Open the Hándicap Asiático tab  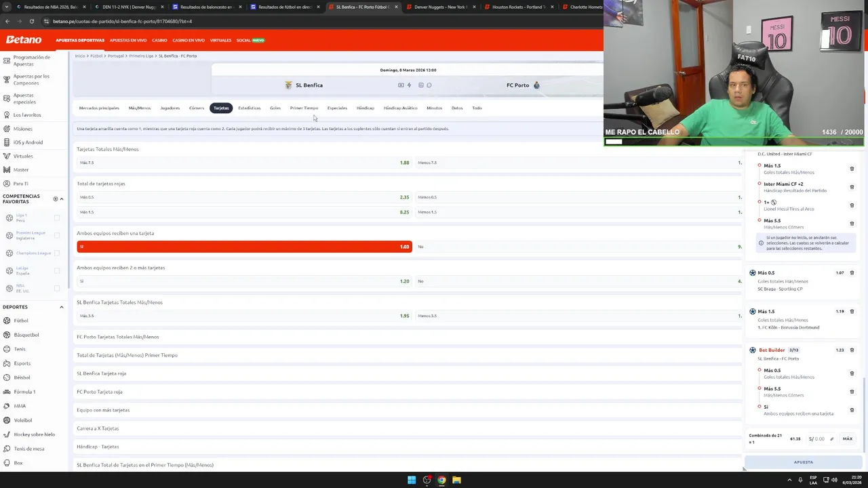click(x=400, y=108)
